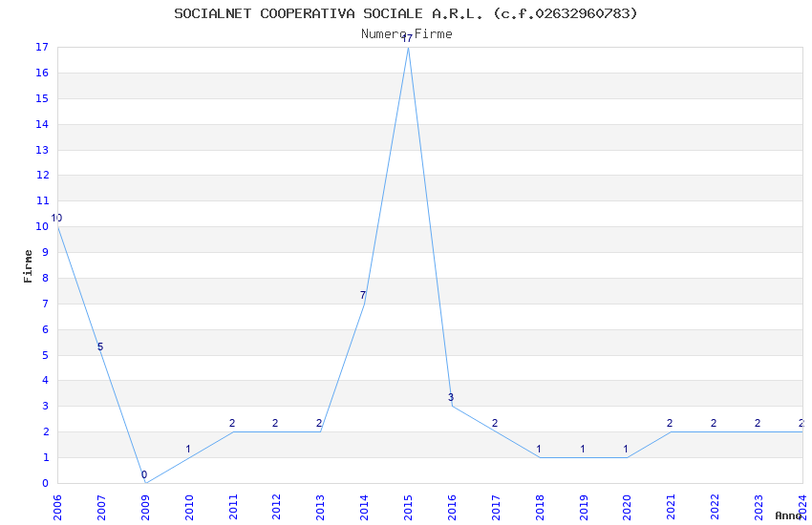Click the y-axis tick value 4

tap(46, 380)
